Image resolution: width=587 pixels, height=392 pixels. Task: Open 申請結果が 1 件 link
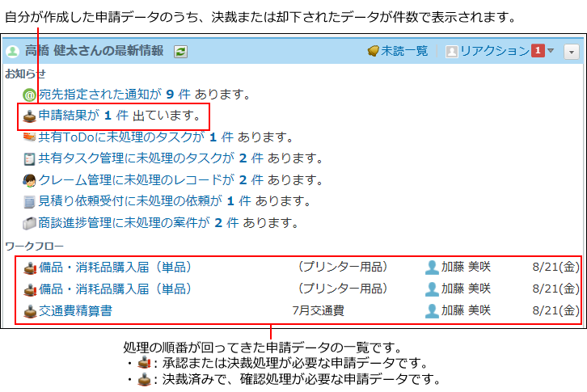coord(83,116)
